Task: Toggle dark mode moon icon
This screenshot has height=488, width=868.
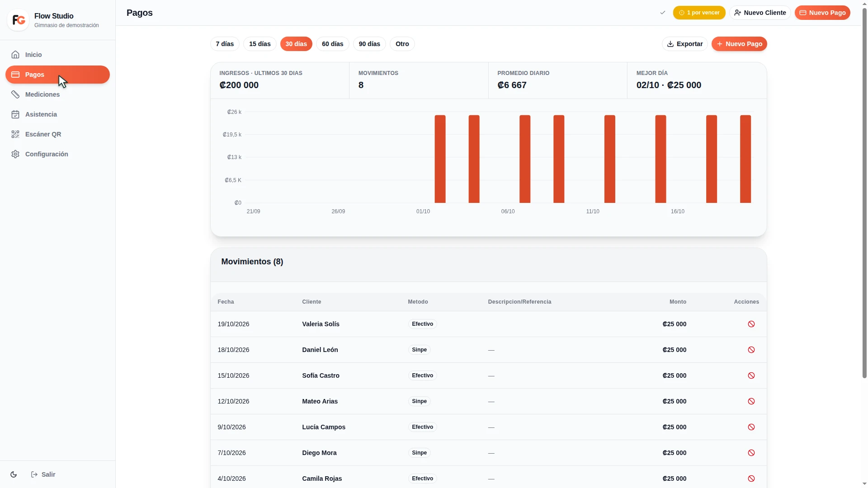Action: (x=14, y=474)
